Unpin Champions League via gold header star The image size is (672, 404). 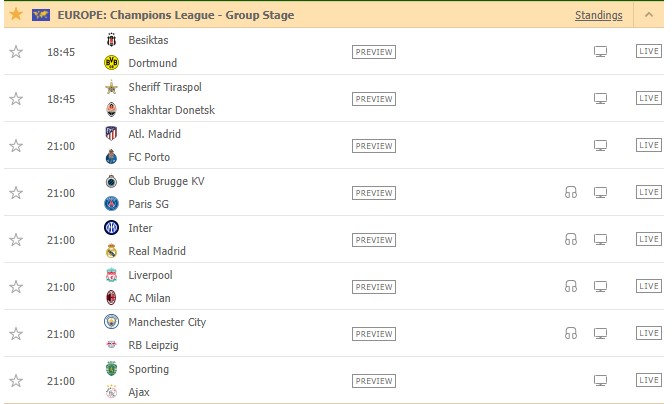(x=16, y=15)
